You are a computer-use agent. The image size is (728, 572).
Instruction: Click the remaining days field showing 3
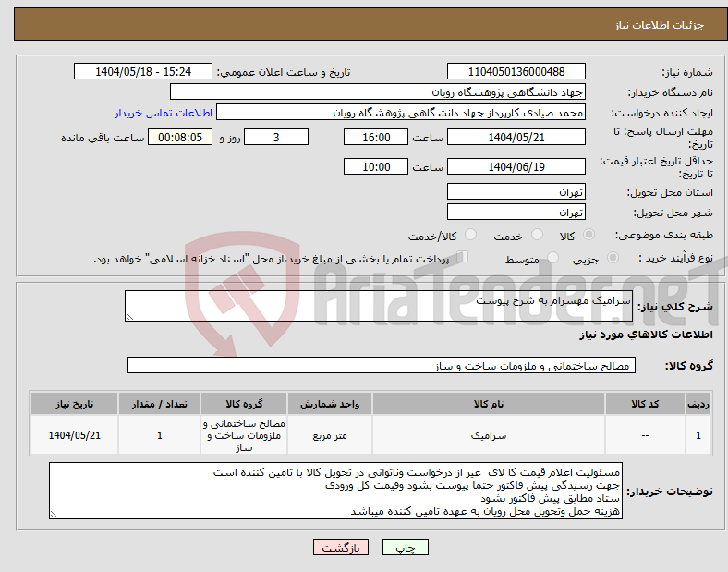point(276,137)
